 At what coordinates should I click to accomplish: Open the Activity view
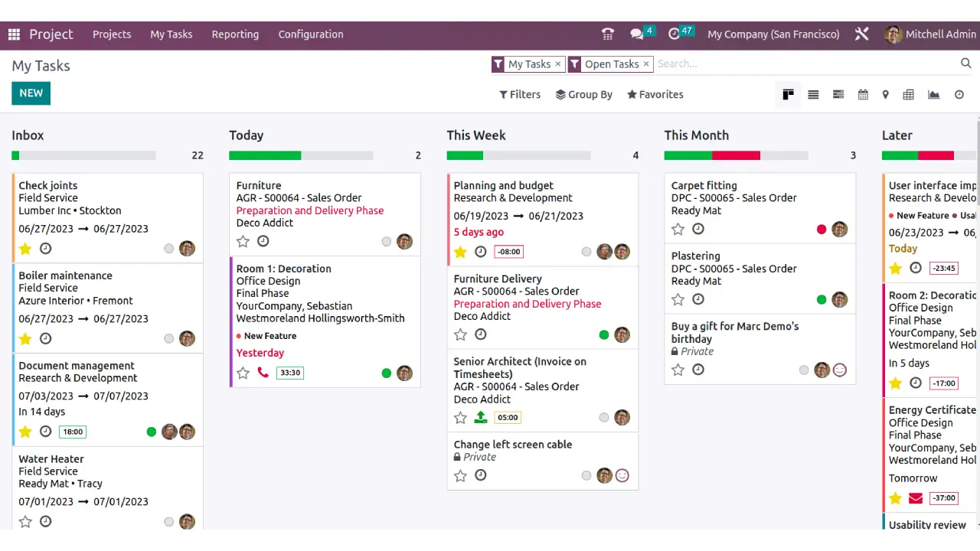(959, 94)
